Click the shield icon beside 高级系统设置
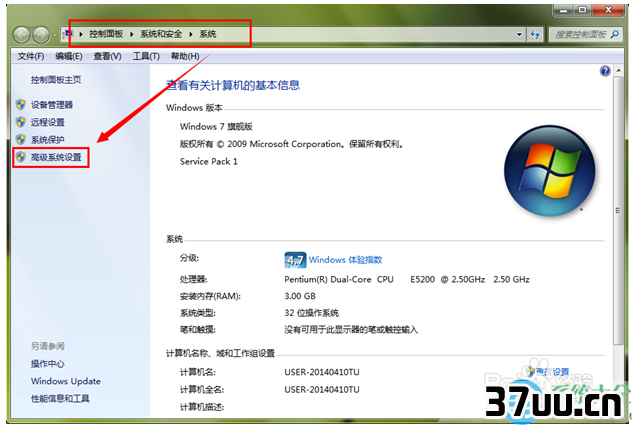The height and width of the screenshot is (427, 634). click(21, 156)
